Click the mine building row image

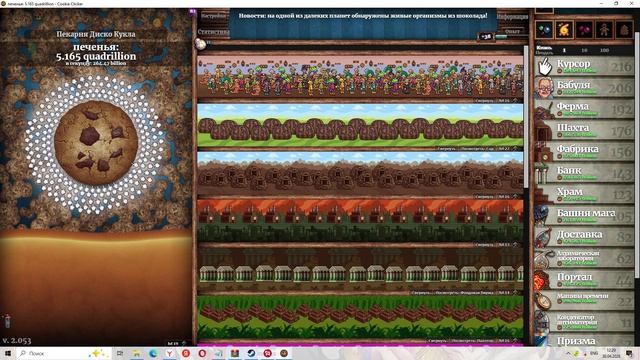[x=360, y=173]
